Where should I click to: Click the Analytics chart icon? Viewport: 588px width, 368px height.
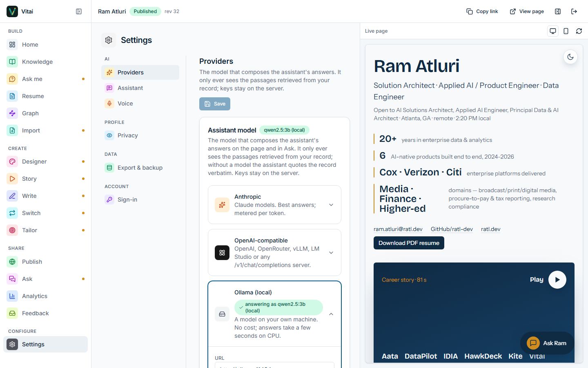[x=12, y=296]
